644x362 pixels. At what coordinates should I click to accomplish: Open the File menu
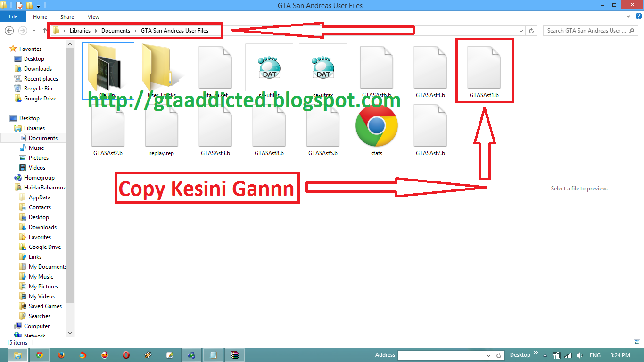tap(13, 16)
